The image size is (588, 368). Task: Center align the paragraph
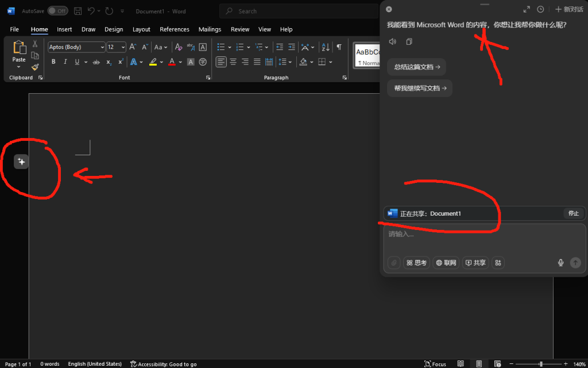233,62
